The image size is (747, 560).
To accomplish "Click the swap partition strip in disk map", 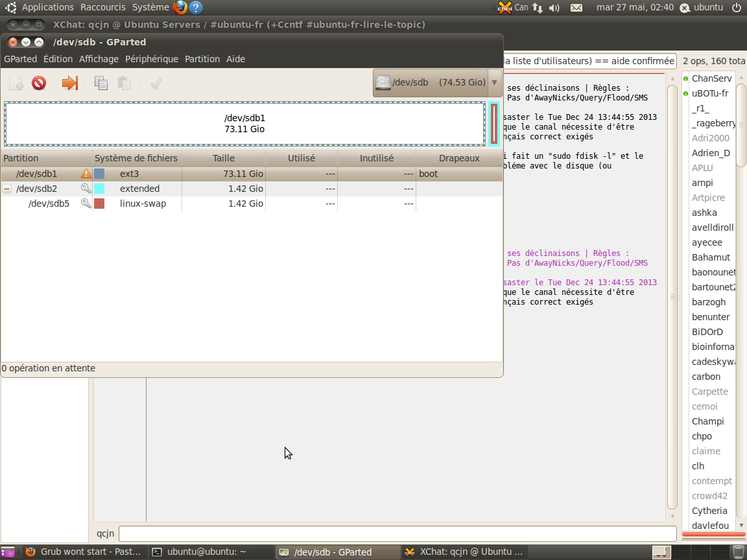I will click(x=495, y=123).
